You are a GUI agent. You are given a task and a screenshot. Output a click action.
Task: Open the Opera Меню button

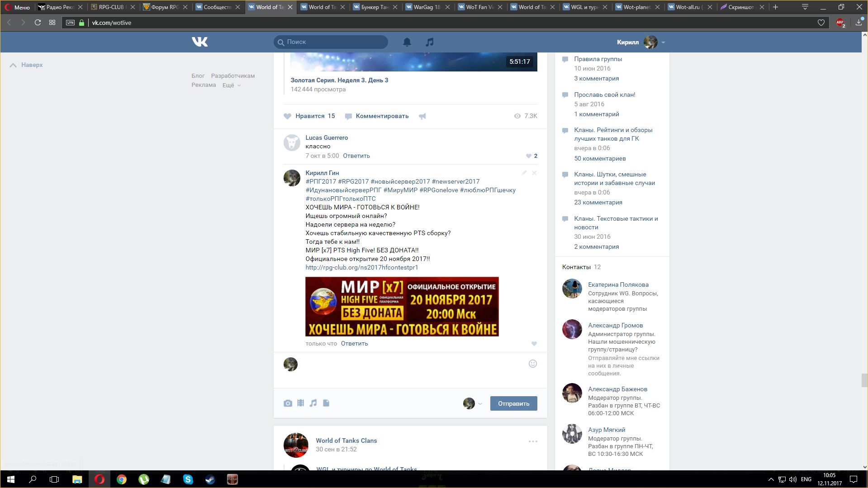tap(17, 7)
